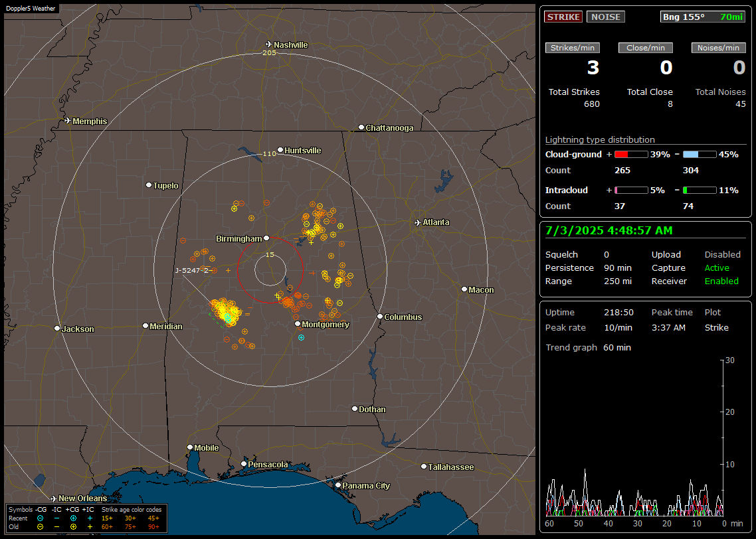
Task: Click the Recent +CG cyan legend symbol
Action: [x=73, y=518]
